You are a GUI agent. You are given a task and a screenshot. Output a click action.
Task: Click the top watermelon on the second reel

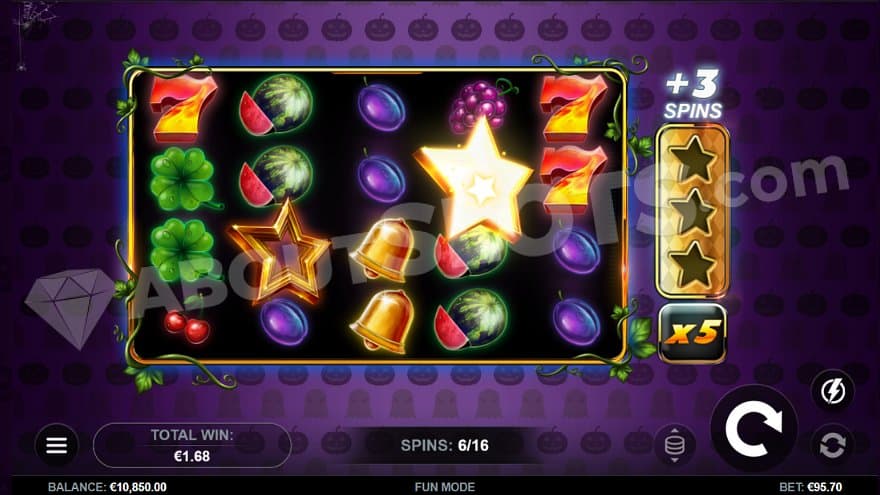[x=276, y=106]
